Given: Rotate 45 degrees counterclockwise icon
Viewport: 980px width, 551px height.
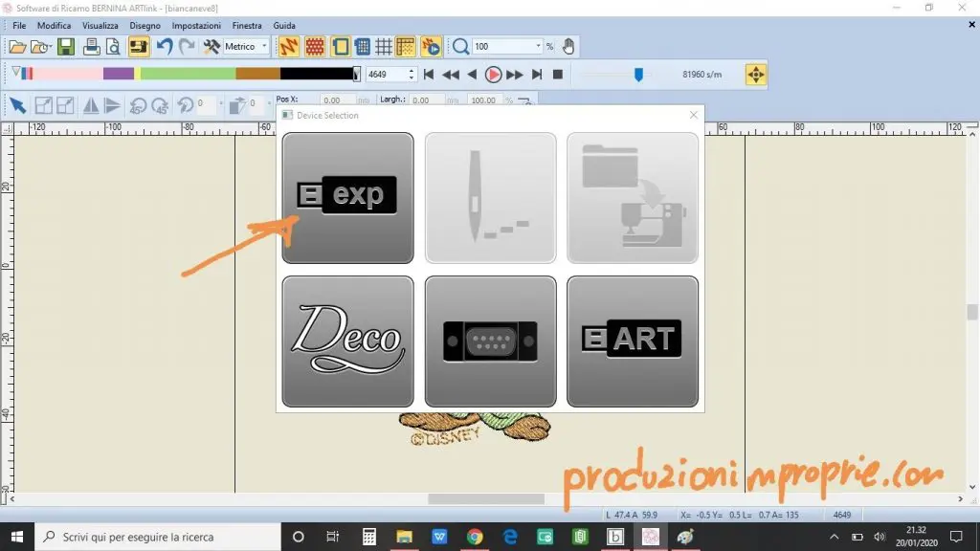Looking at the screenshot, I should tap(138, 105).
